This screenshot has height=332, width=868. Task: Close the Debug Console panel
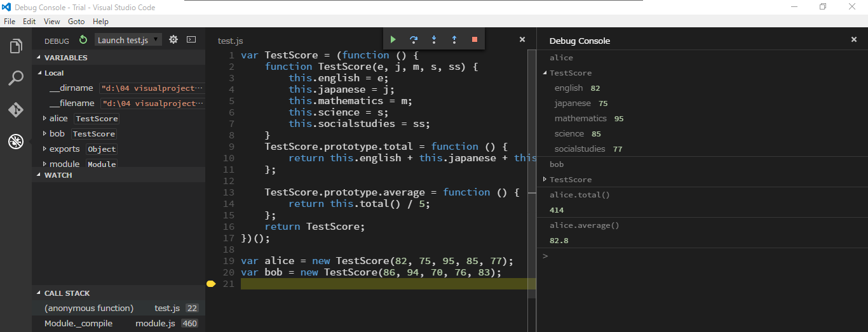(854, 39)
